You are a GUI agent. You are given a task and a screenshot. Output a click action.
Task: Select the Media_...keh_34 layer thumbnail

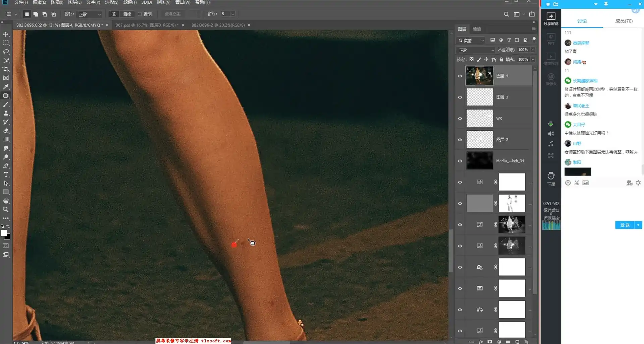coord(480,161)
